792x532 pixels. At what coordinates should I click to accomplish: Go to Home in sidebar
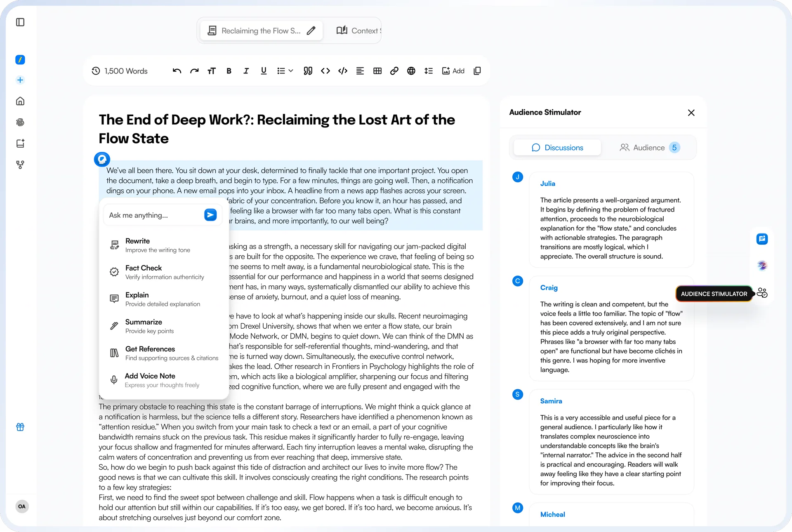coord(20,101)
